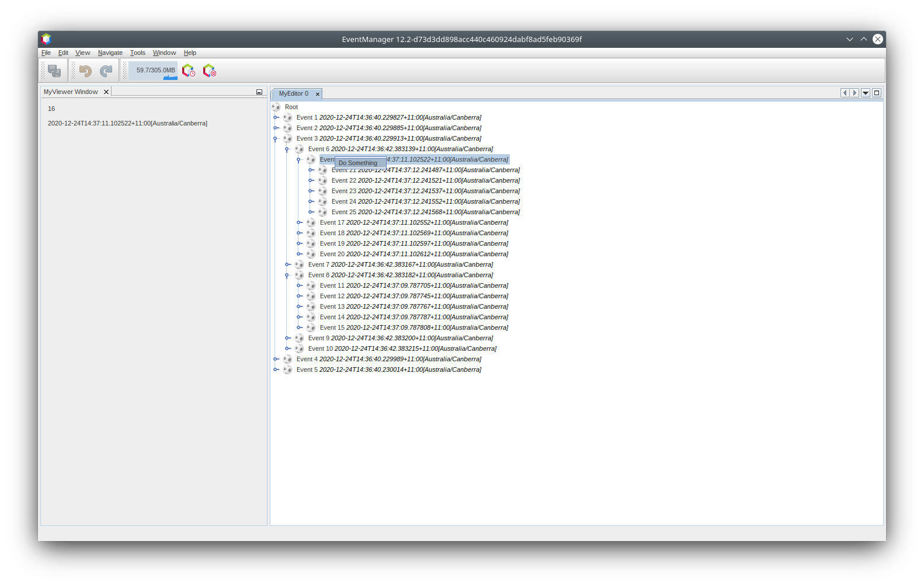The image size is (924, 586).
Task: Close the MyViewer Window tab
Action: tap(106, 92)
